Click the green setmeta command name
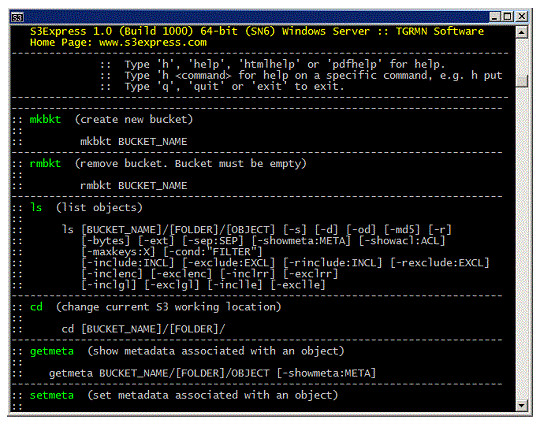Screen dimensions: 540x427 coord(52,395)
